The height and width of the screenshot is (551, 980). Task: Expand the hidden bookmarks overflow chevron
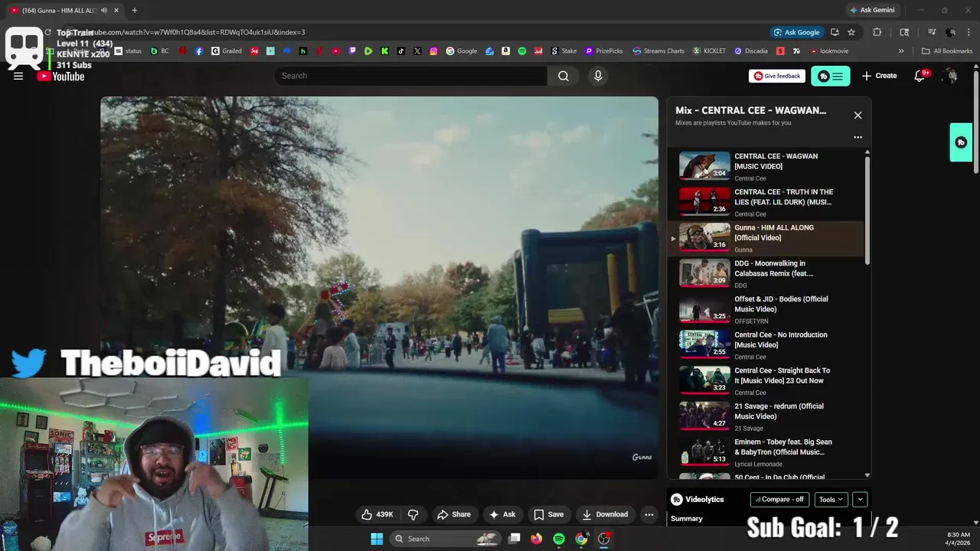coord(901,51)
